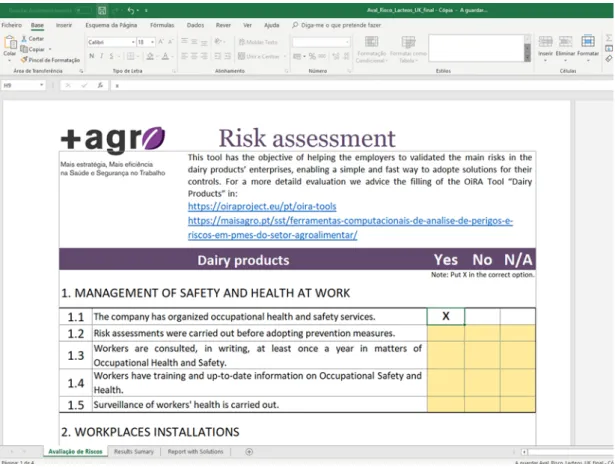Click the text orientation icon
Image resolution: width=615 pixels, height=467 pixels.
coord(218,42)
